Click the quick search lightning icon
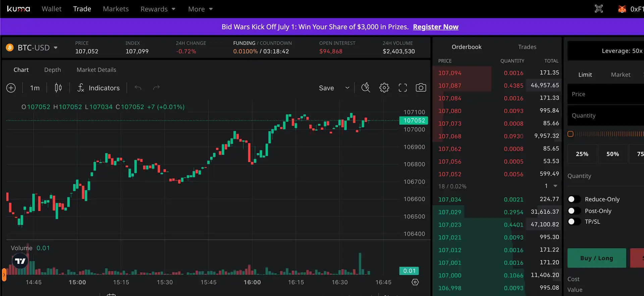Viewport: 644px width, 296px height. coord(366,88)
